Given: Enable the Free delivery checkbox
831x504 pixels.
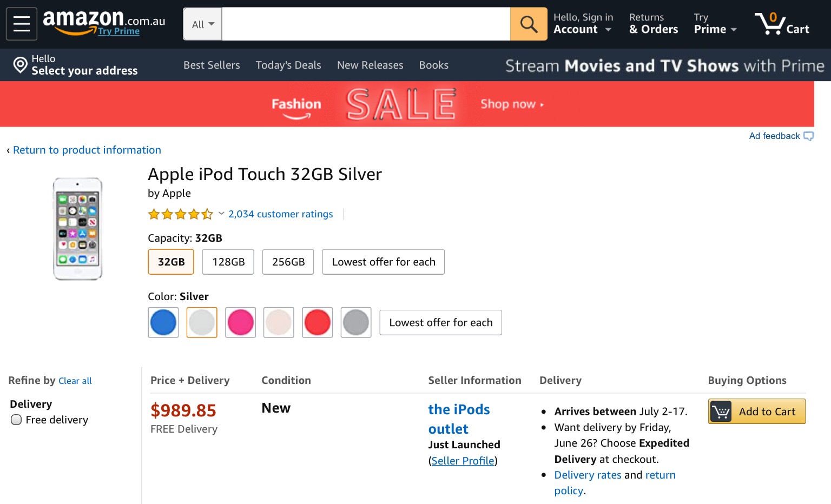Looking at the screenshot, I should (x=16, y=420).
